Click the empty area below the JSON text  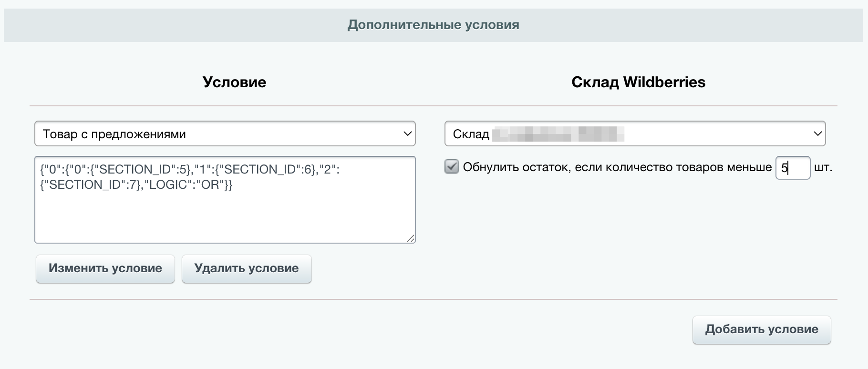tap(224, 219)
